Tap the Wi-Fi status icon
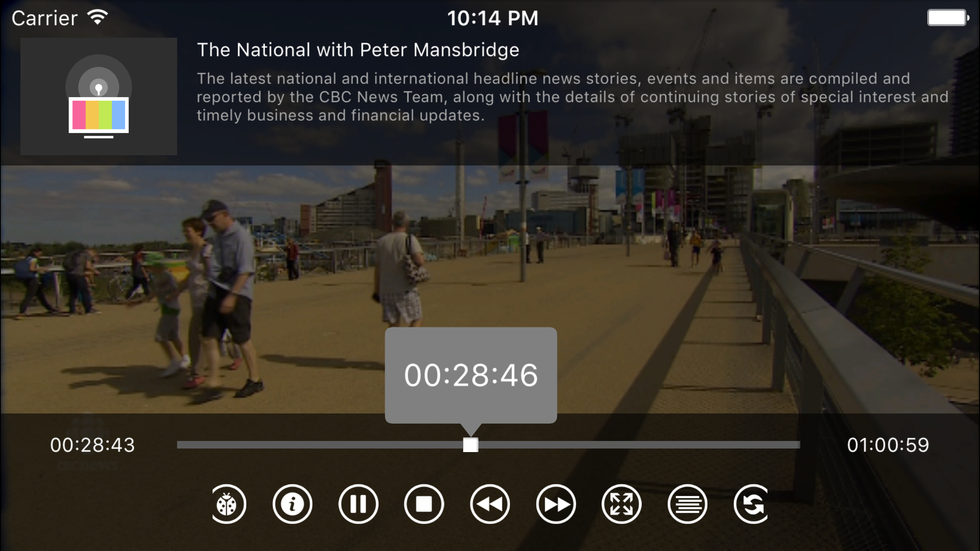980x551 pixels. coord(98,18)
